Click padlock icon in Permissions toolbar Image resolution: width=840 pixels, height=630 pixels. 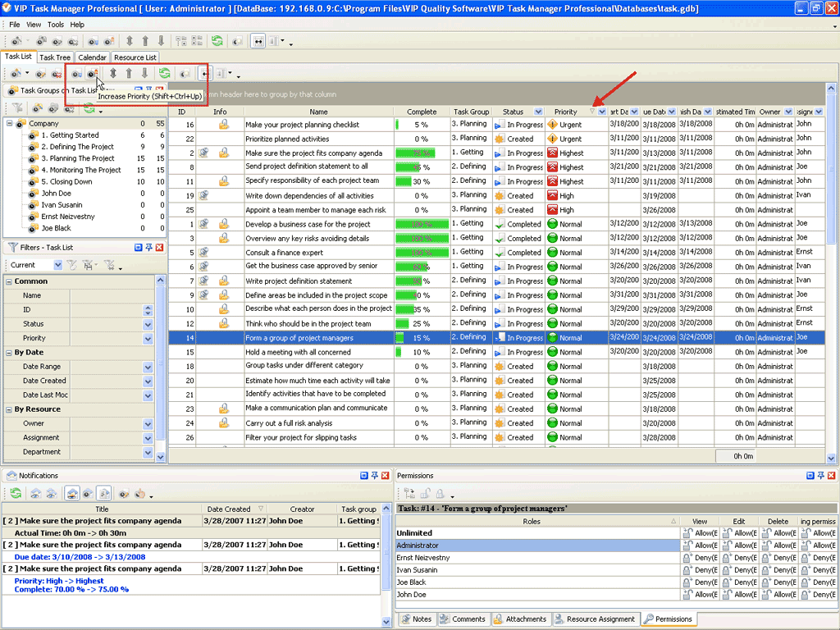441,493
